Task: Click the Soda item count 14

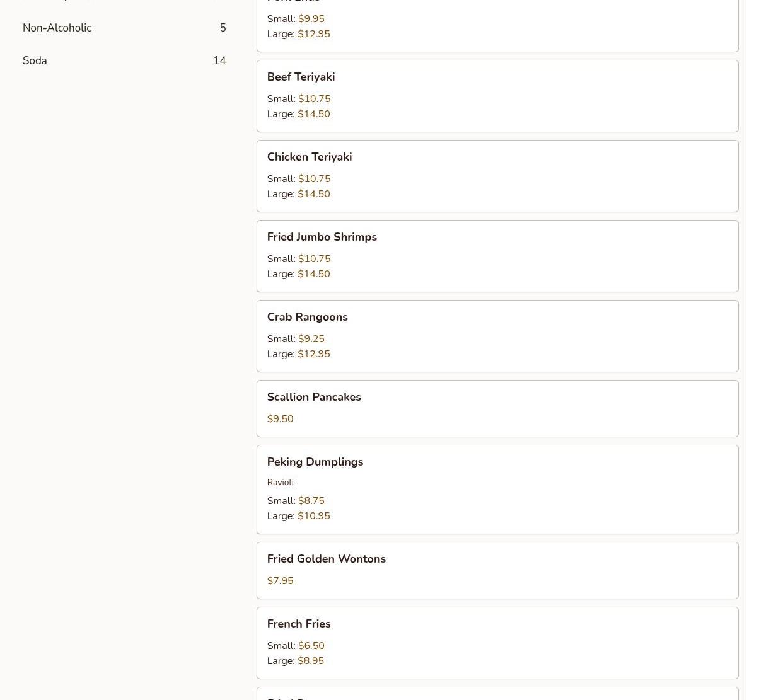Action: click(219, 60)
